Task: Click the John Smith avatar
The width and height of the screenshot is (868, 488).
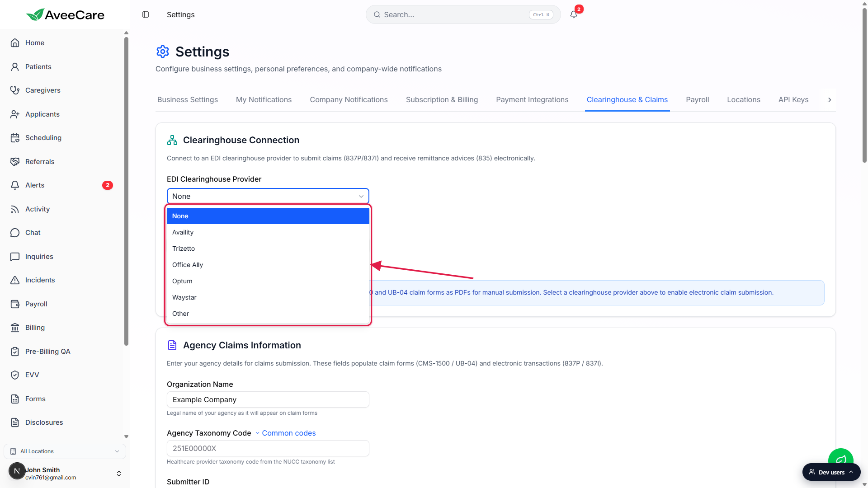Action: click(x=17, y=471)
